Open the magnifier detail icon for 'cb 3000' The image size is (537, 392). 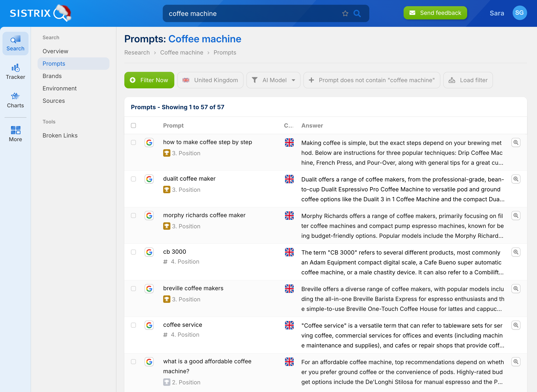click(x=516, y=252)
